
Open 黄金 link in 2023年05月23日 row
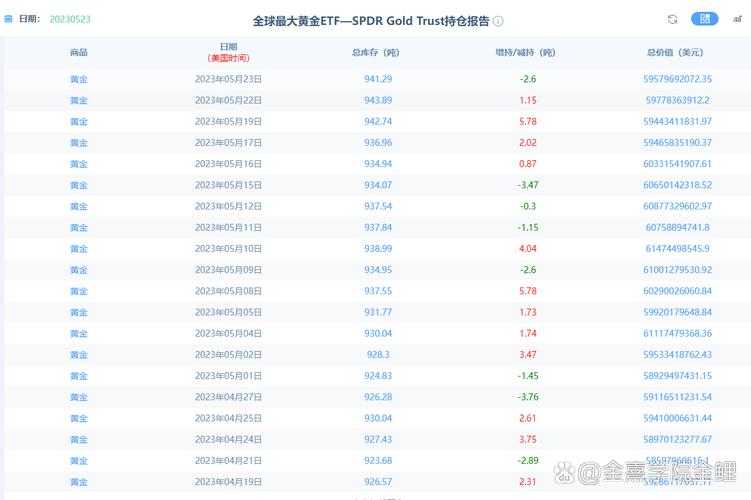click(79, 79)
